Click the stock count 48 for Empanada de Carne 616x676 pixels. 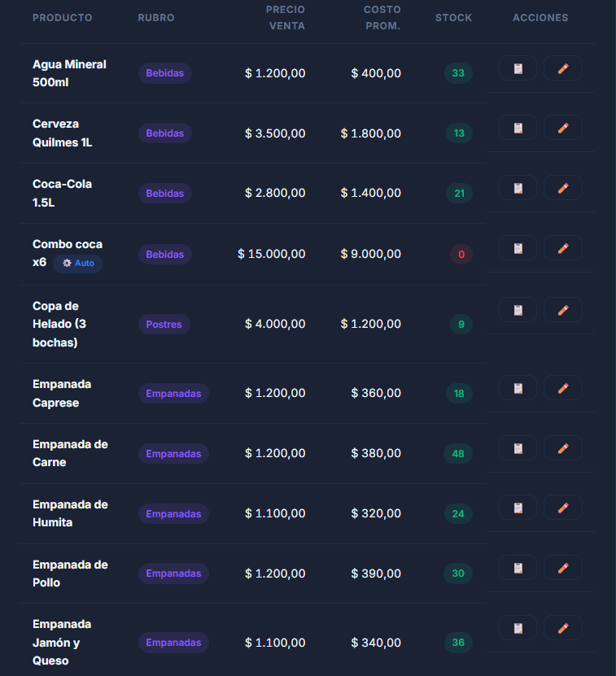458,454
